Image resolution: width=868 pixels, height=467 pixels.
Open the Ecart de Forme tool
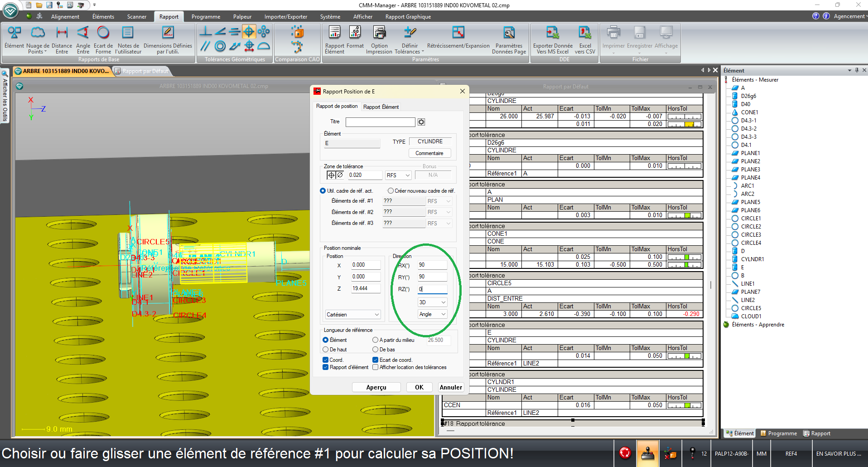pyautogui.click(x=103, y=40)
